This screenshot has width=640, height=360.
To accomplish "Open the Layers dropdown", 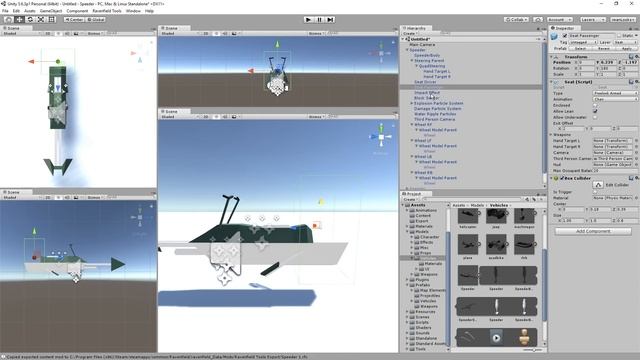I will tap(592, 20).
